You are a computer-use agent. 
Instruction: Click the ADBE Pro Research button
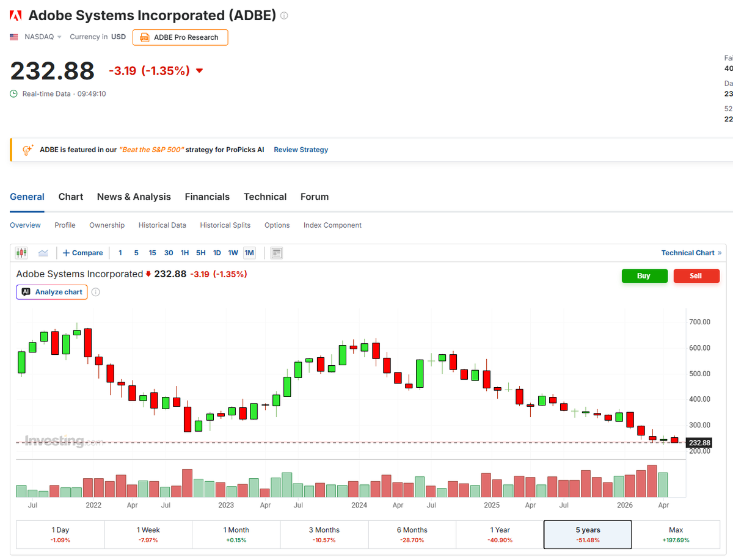click(x=180, y=37)
